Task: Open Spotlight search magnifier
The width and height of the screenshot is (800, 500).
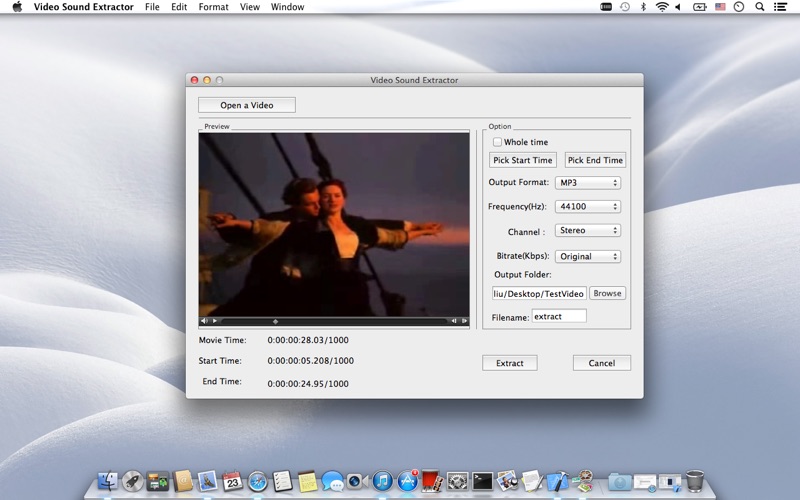Action: [760, 7]
